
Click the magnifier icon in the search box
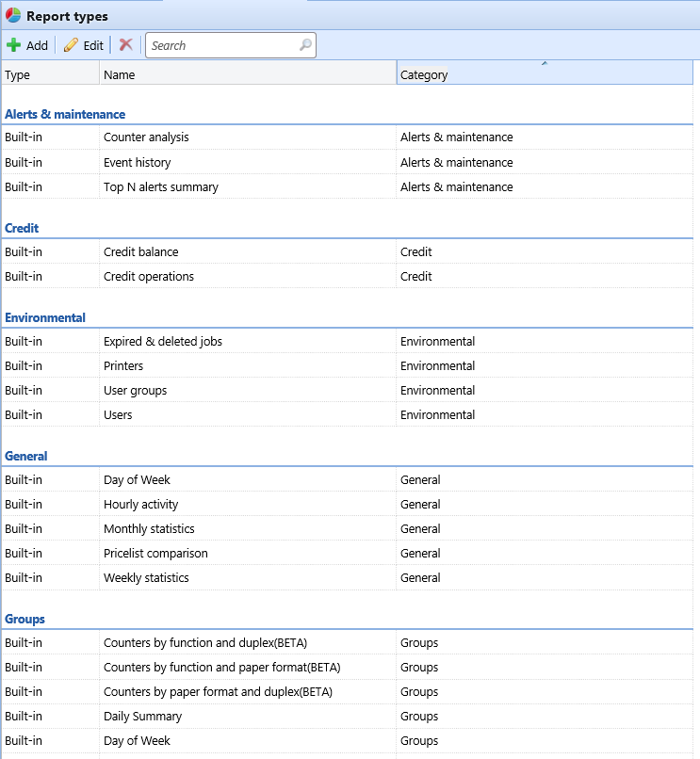(x=304, y=45)
